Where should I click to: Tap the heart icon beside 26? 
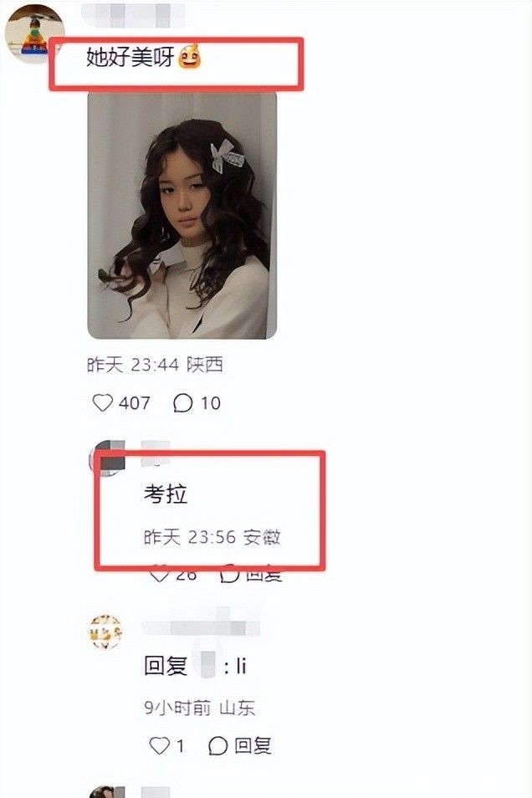click(x=159, y=575)
